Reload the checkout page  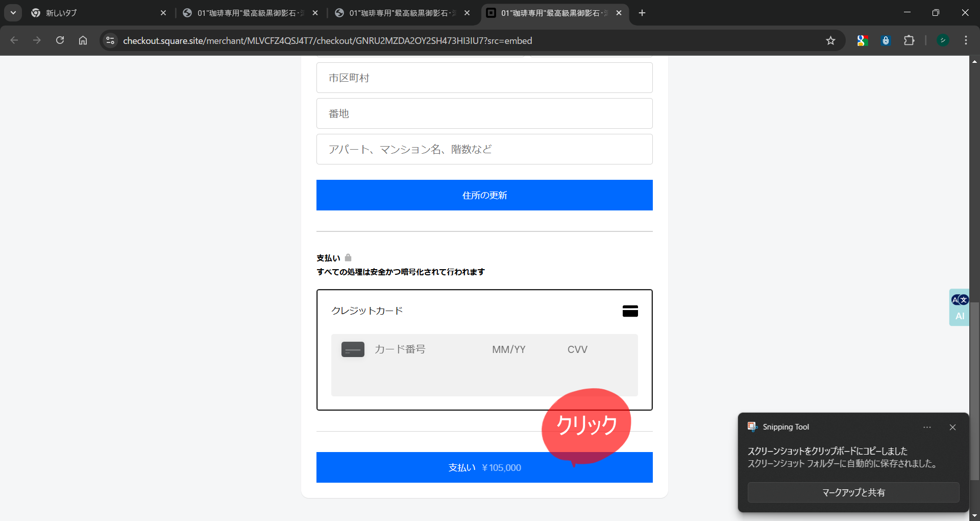[x=60, y=40]
